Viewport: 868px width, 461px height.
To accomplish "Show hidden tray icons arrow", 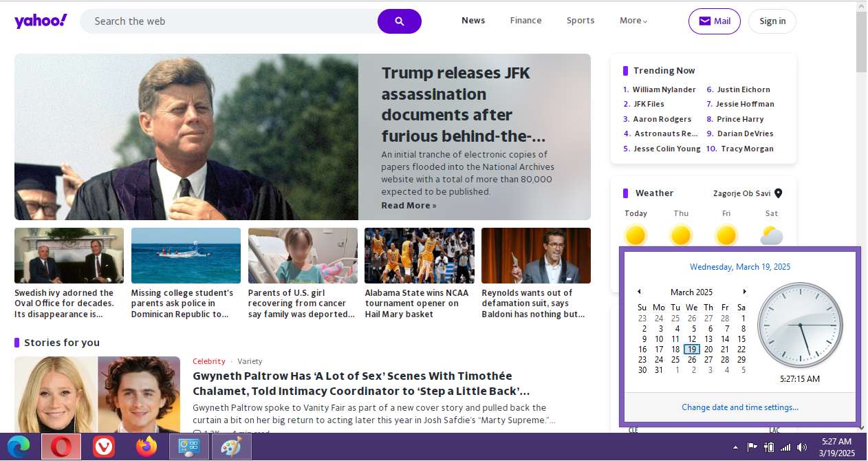I will point(736,447).
